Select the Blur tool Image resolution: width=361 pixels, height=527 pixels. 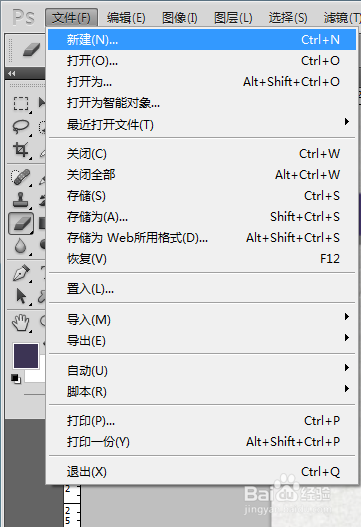21,246
